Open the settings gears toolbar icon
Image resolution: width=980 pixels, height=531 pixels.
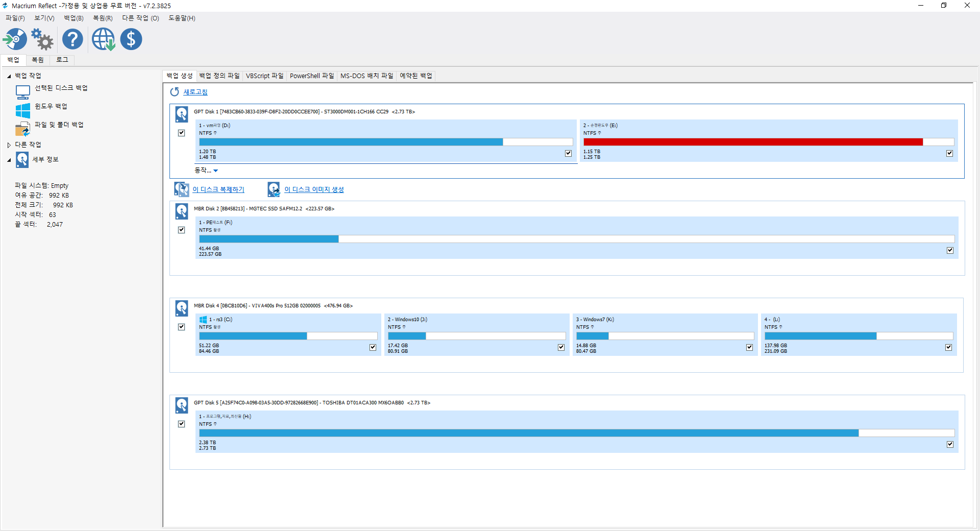[42, 39]
